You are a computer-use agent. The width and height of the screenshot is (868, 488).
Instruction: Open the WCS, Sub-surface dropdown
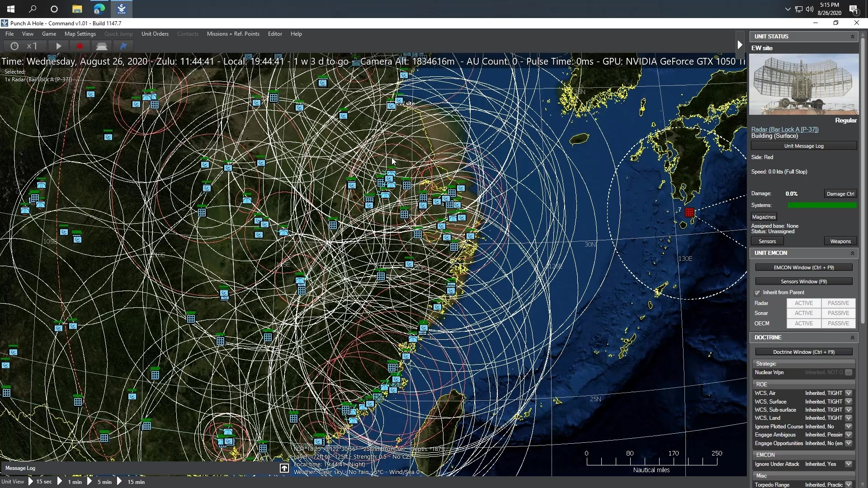click(849, 410)
